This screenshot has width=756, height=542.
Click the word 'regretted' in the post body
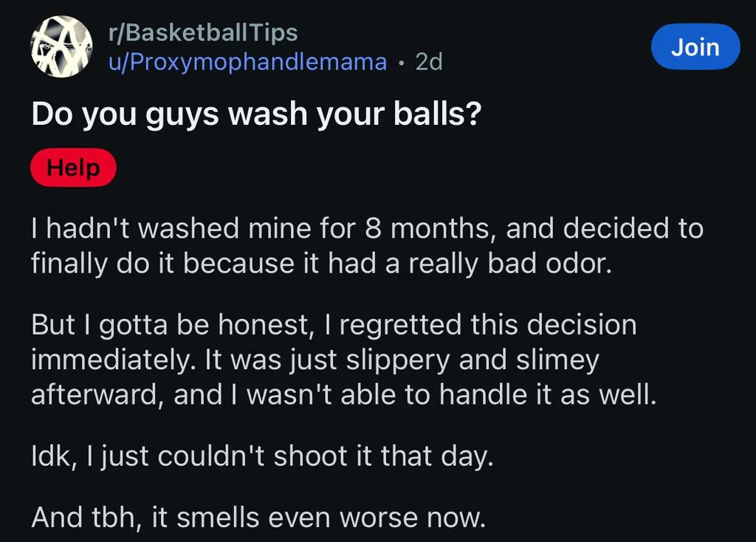click(400, 325)
